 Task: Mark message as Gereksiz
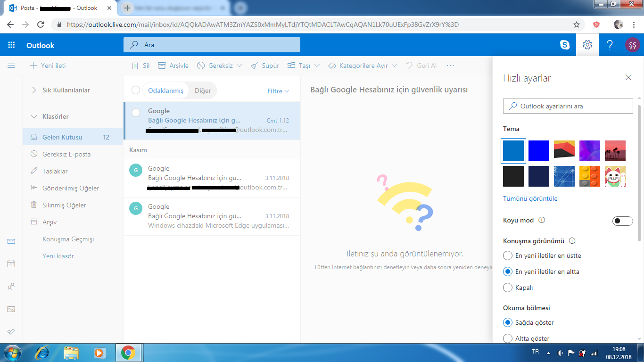click(x=215, y=66)
